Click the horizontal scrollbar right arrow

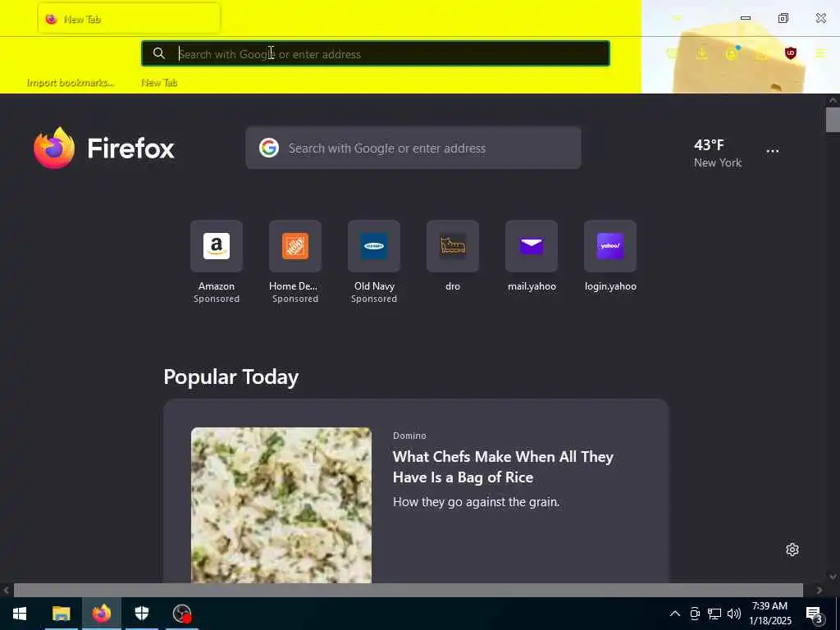(819, 590)
